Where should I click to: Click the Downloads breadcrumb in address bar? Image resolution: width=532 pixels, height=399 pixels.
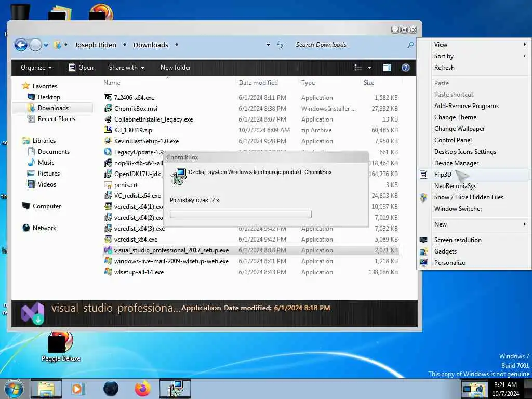point(151,45)
